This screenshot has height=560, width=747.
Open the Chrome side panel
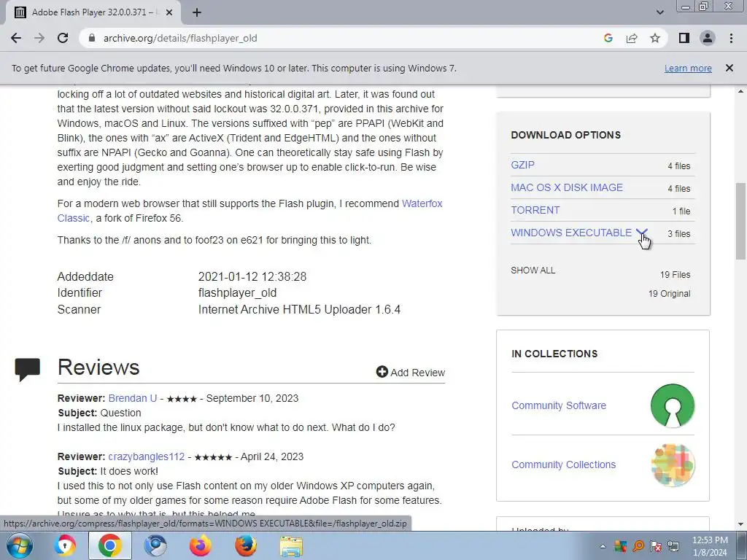(x=684, y=38)
